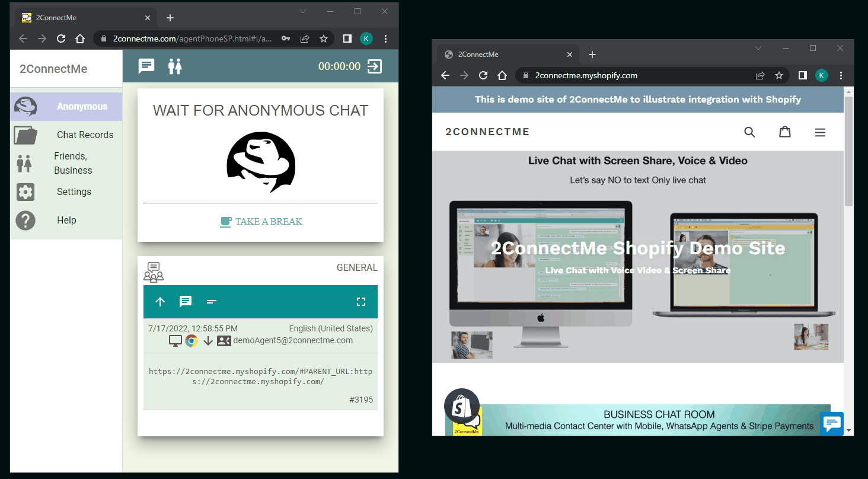Share the Shopify page via share icon
This screenshot has width=868, height=479.
(760, 75)
